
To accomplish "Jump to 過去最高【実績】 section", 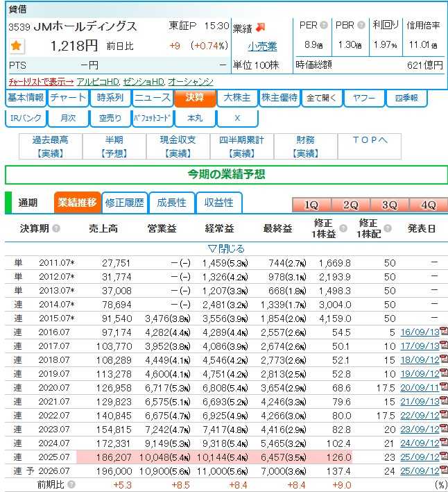I will (51, 146).
